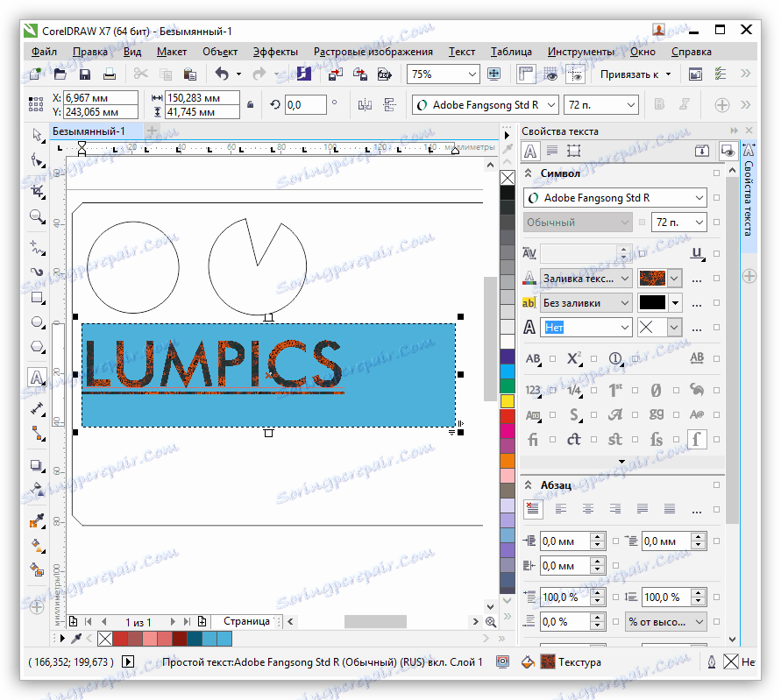This screenshot has width=781, height=700.
Task: Toggle the checkbox beside the fi ligature
Action: (552, 440)
